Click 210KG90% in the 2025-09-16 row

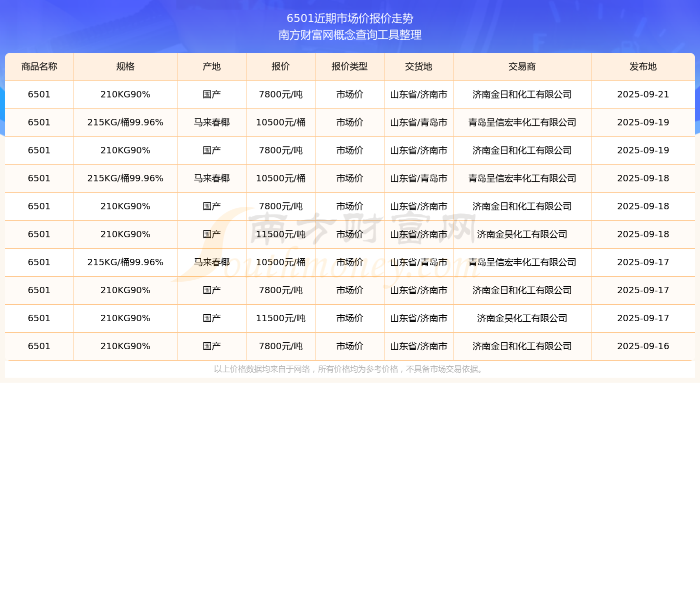point(125,346)
